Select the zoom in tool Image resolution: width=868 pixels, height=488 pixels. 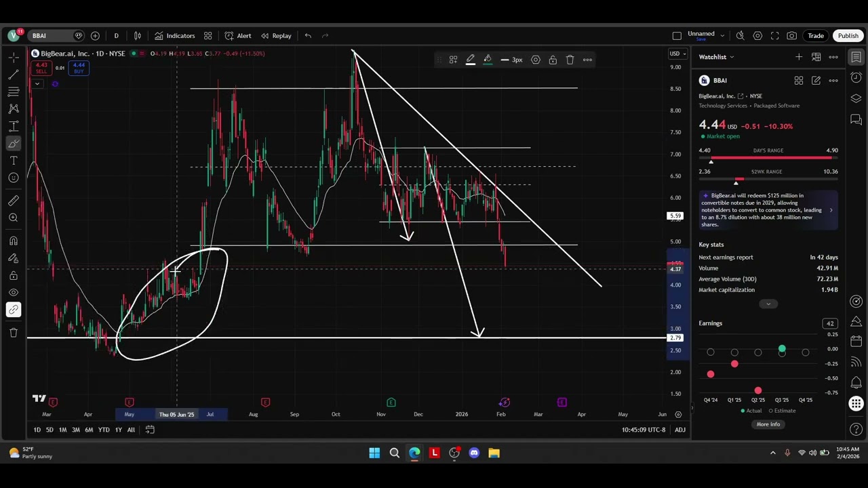coord(14,218)
